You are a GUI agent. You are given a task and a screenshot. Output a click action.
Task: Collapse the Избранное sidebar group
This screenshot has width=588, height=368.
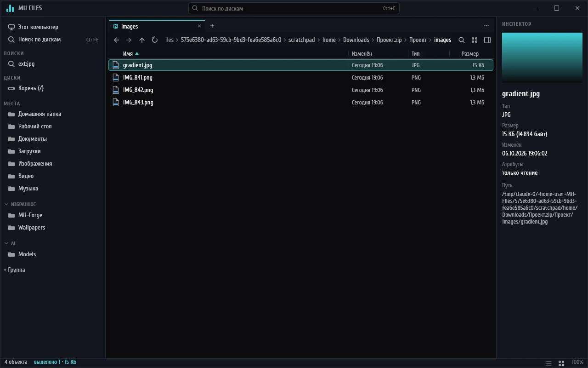coord(6,204)
